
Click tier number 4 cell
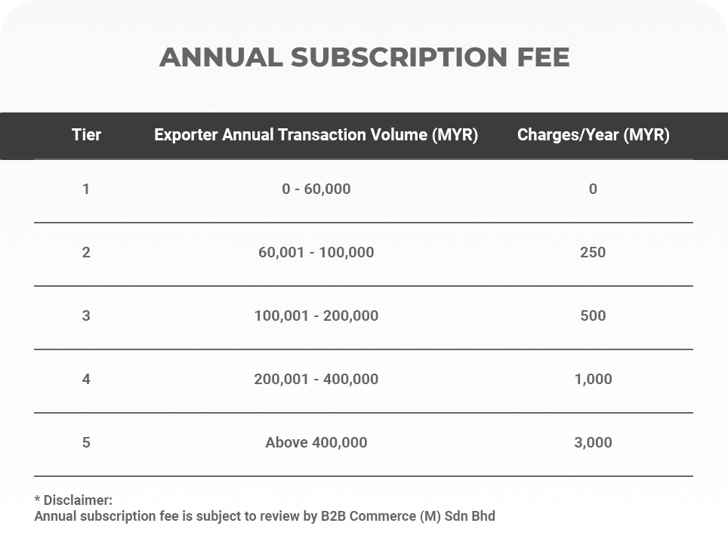[86, 380]
